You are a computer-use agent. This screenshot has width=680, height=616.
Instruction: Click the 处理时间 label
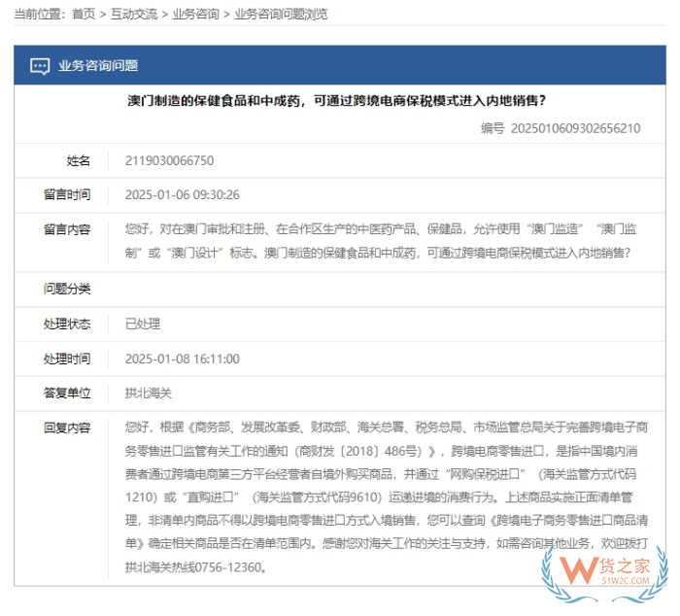pyautogui.click(x=67, y=359)
